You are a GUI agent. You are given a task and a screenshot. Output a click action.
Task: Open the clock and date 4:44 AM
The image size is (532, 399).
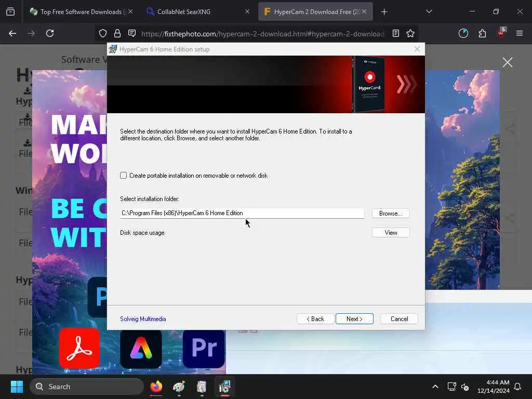(x=494, y=387)
